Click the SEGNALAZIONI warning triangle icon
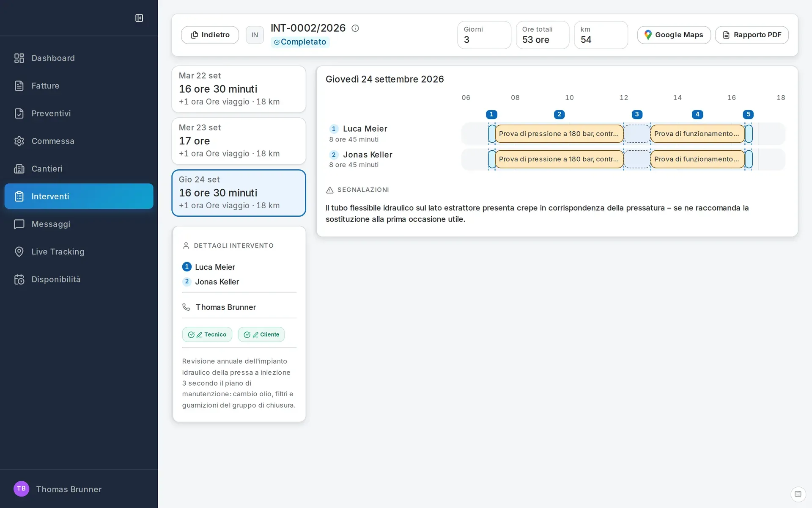 (330, 190)
